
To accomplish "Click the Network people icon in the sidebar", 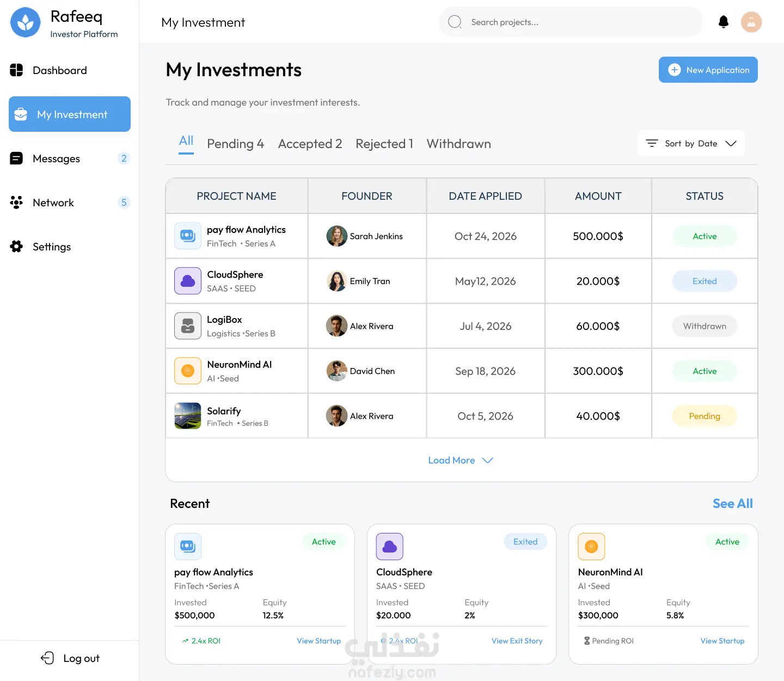I will pyautogui.click(x=16, y=203).
